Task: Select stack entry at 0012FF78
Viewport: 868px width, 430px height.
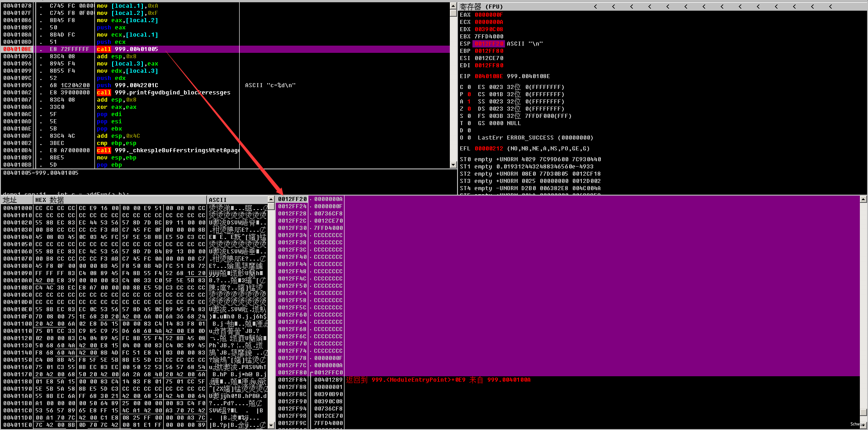Action: pos(567,358)
